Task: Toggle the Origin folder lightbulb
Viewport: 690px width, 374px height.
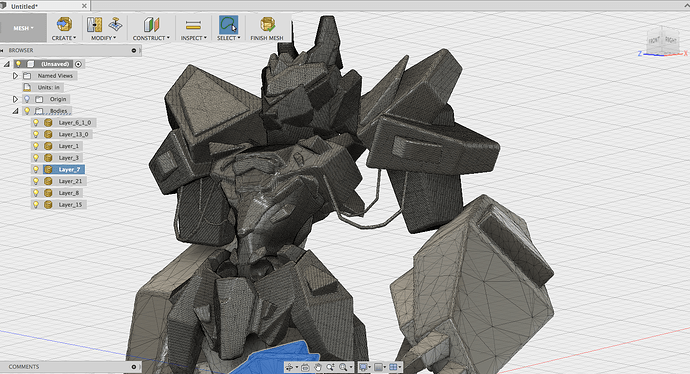Action: [x=27, y=99]
